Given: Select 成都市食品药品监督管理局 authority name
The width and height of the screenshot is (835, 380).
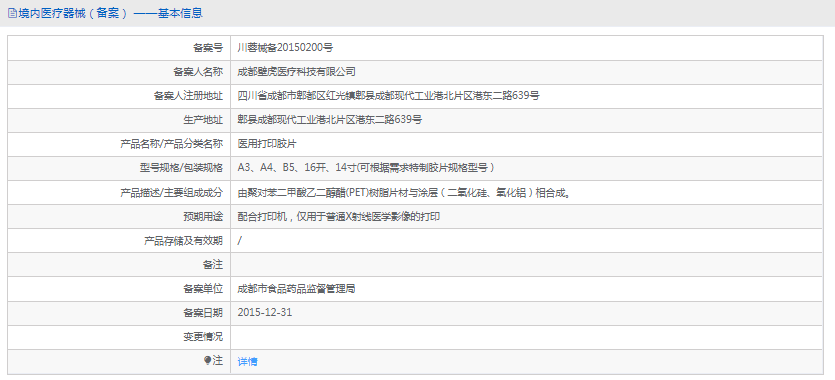Looking at the screenshot, I should coord(297,289).
